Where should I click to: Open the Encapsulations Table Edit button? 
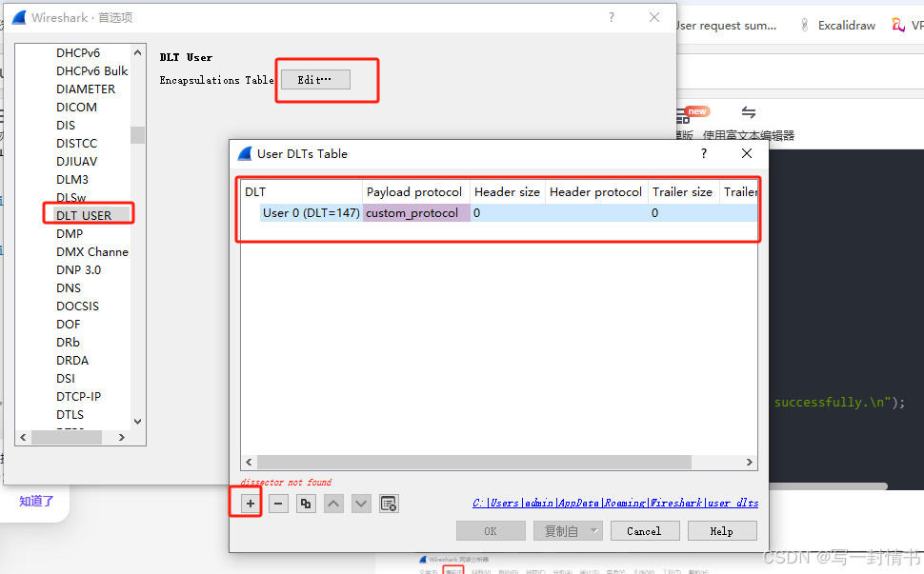coord(315,79)
